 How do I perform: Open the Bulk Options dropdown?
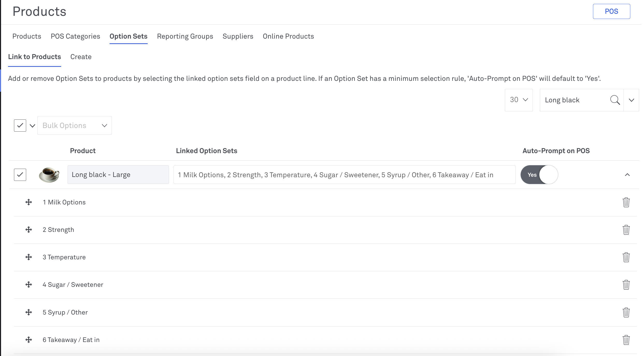point(75,125)
